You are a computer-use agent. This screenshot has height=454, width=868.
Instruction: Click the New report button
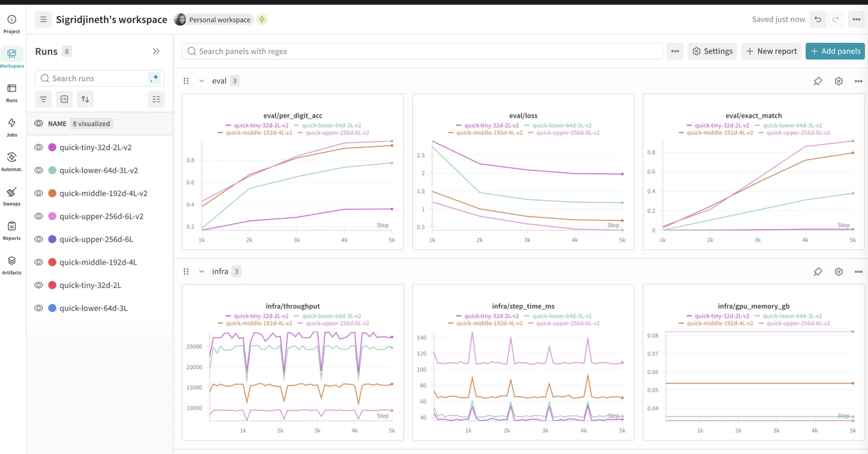tap(771, 51)
